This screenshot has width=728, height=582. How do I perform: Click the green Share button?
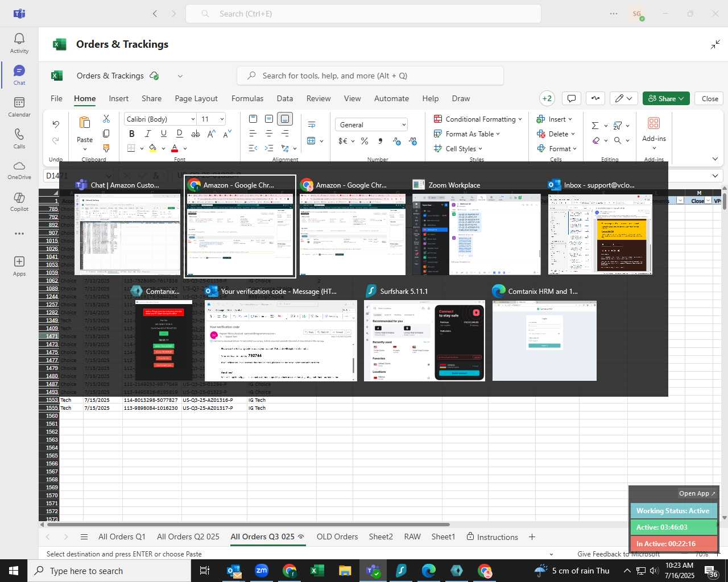pos(666,98)
